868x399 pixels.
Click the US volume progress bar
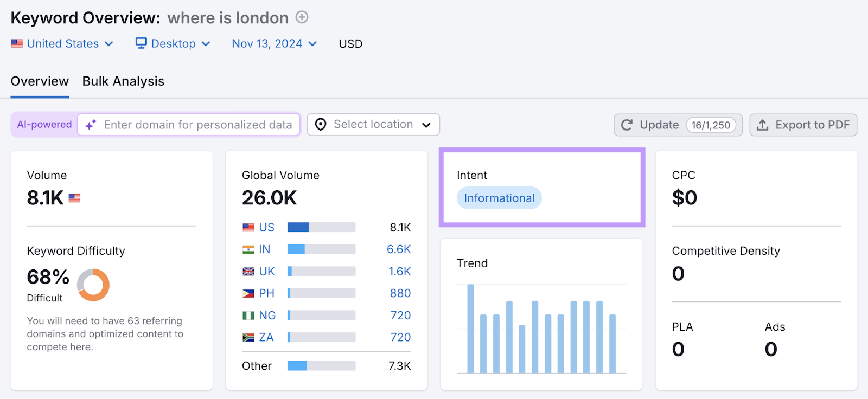coord(321,227)
